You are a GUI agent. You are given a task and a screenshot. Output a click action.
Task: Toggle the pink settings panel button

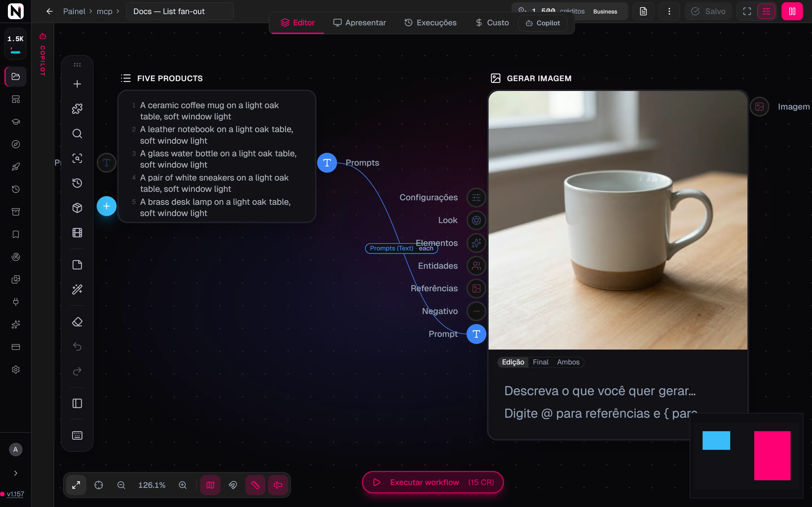coord(766,11)
